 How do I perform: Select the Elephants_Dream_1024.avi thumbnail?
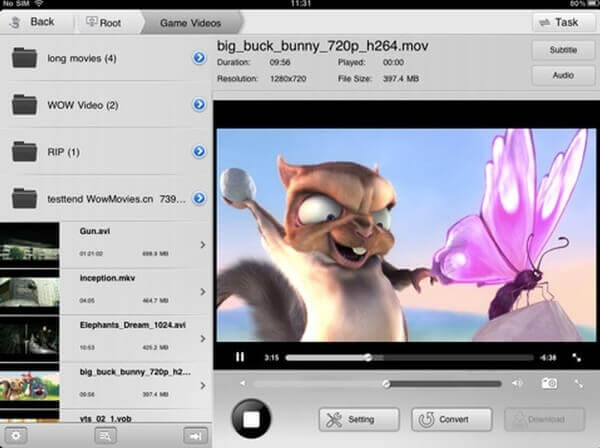click(29, 339)
